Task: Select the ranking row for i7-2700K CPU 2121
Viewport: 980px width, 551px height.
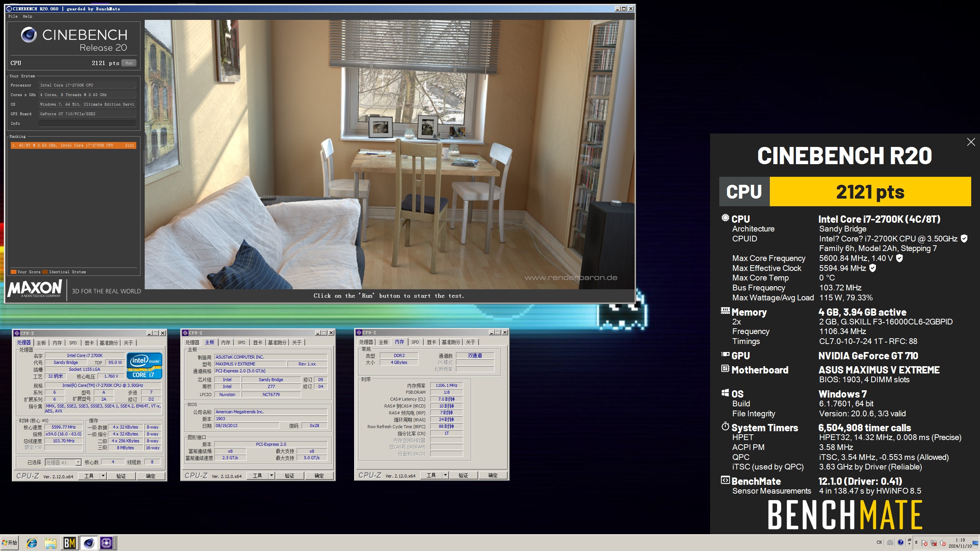Action: [x=73, y=145]
